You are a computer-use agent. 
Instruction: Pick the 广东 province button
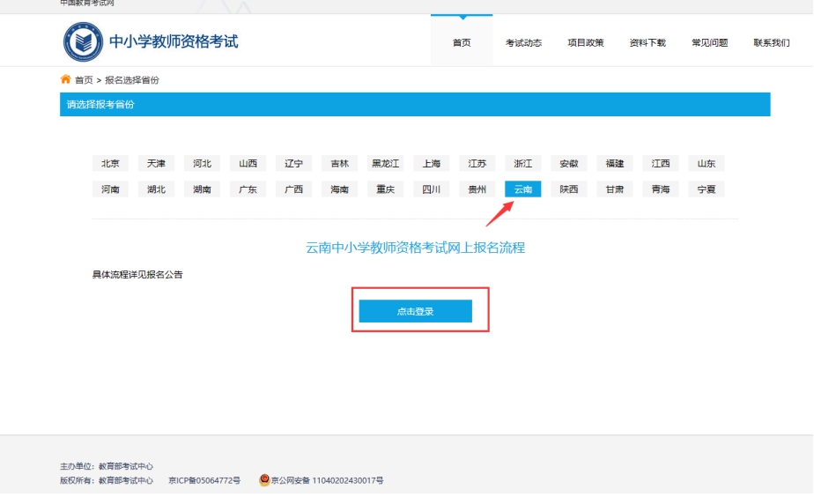(248, 189)
